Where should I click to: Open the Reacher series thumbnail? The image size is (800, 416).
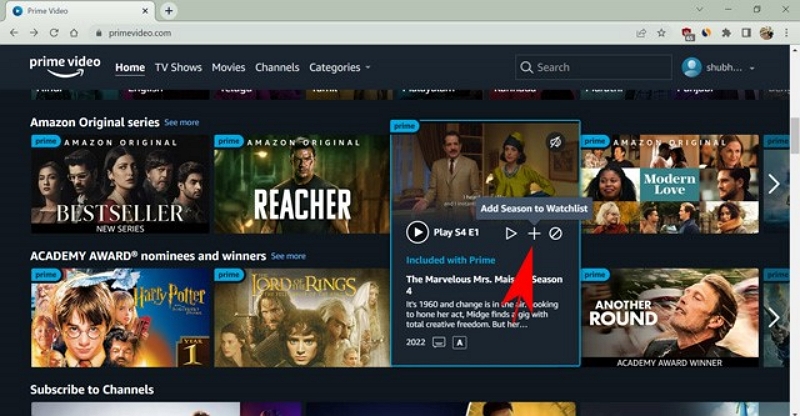pyautogui.click(x=302, y=184)
